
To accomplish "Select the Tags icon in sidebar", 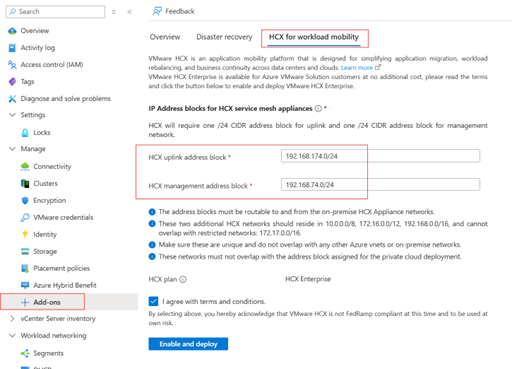I will click(x=12, y=82).
